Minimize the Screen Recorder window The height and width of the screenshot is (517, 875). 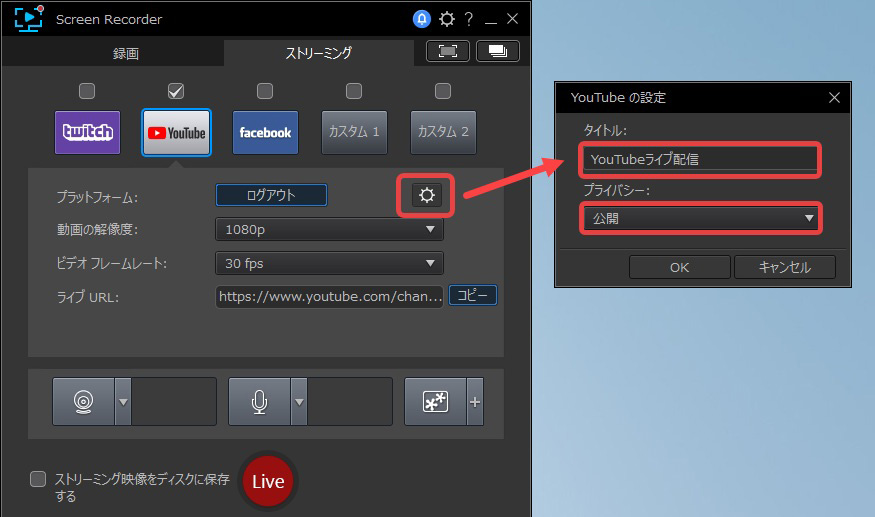491,20
